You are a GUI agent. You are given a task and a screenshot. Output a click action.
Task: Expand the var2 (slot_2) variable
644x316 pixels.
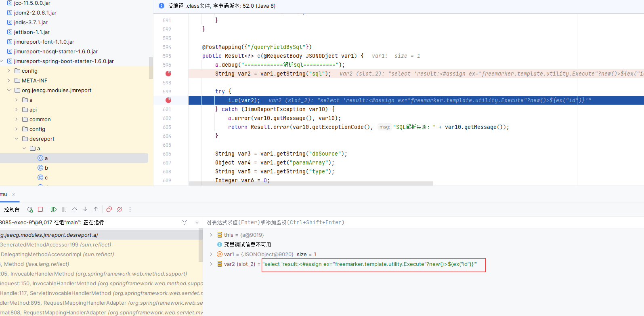211,264
